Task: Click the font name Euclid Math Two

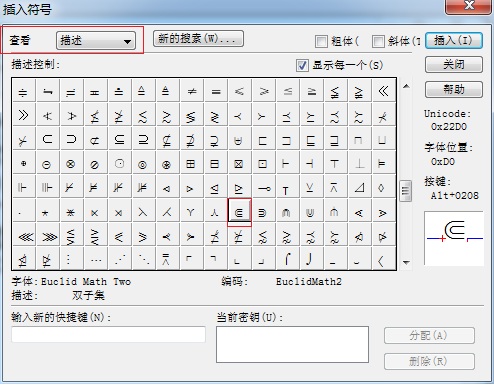Action: point(86,282)
